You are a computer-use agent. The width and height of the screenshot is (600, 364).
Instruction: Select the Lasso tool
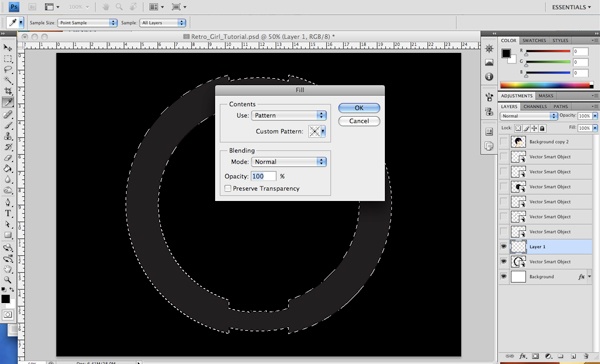[8, 69]
